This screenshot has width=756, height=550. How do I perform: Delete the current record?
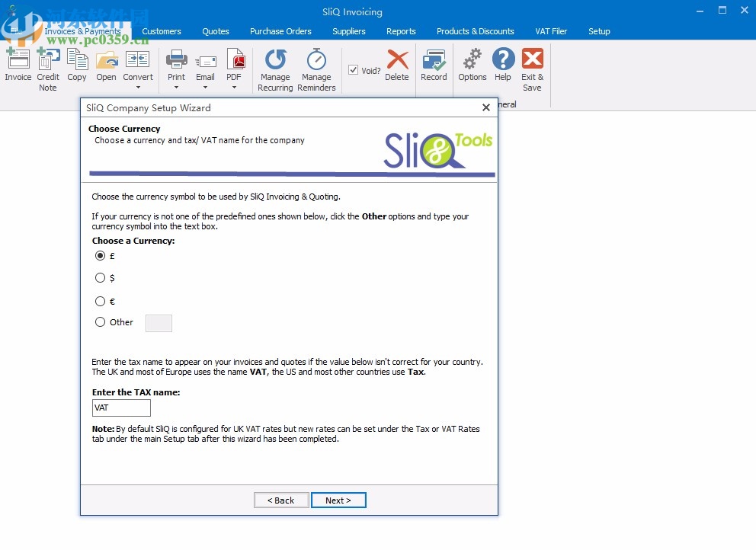(x=397, y=65)
